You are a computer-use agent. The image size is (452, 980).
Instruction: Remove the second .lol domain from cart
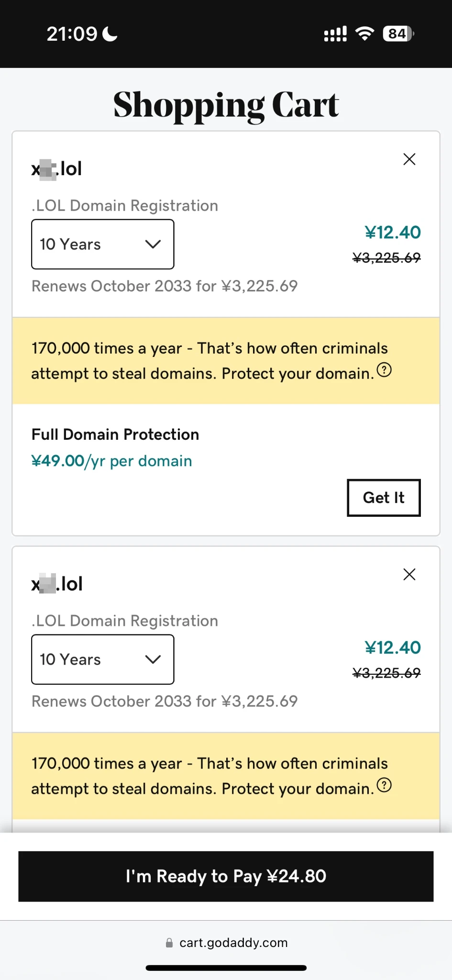409,574
